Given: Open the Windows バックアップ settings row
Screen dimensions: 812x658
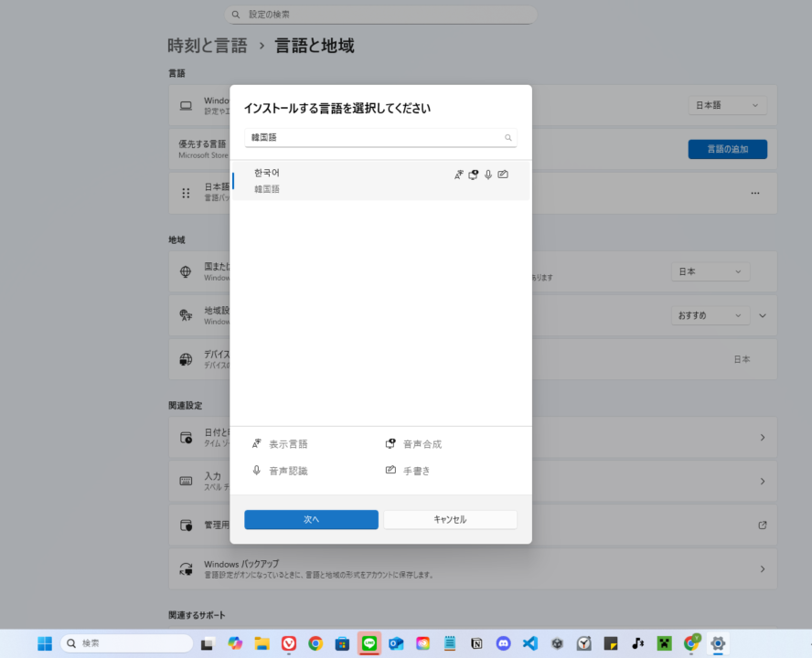Looking at the screenshot, I should [475, 568].
